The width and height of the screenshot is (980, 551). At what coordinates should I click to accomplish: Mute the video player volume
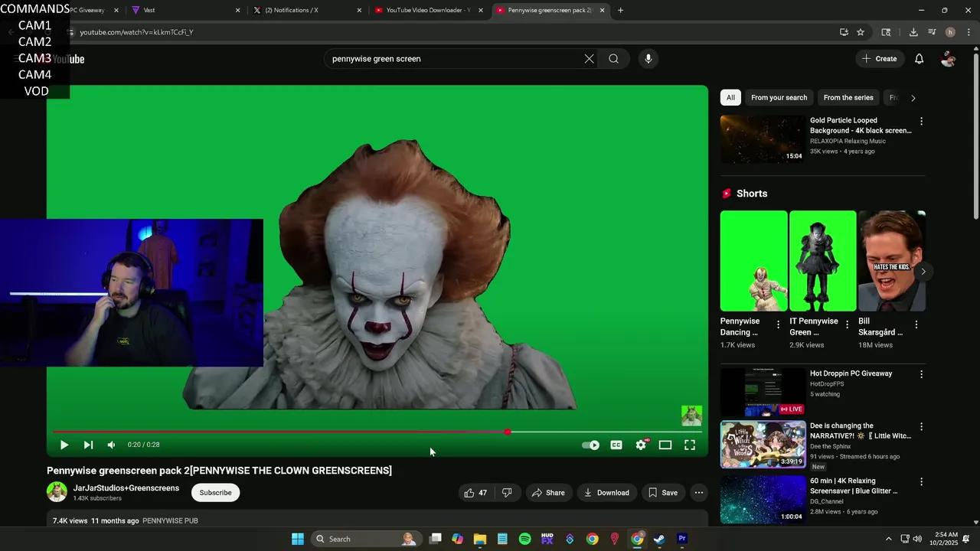click(112, 445)
